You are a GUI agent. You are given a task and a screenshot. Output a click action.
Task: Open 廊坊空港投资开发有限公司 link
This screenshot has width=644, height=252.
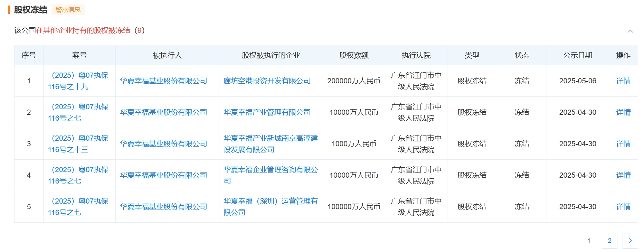267,81
